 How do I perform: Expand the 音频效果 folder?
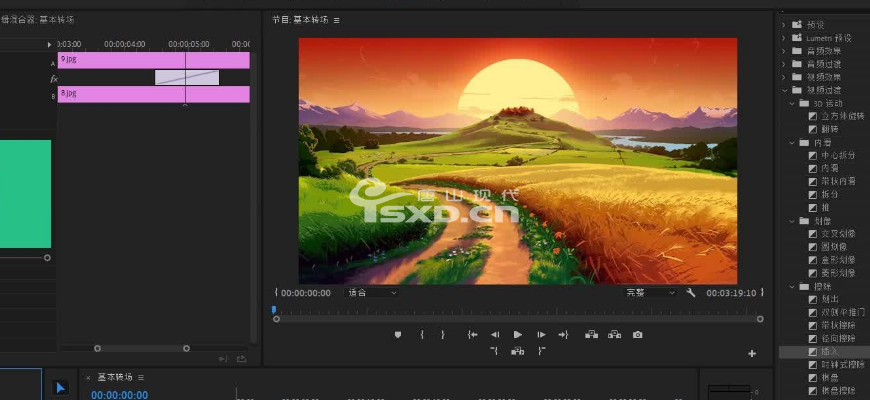[x=784, y=51]
